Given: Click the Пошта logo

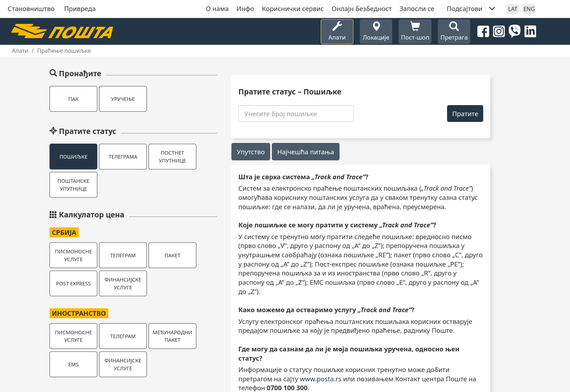Looking at the screenshot, I should 62,32.
